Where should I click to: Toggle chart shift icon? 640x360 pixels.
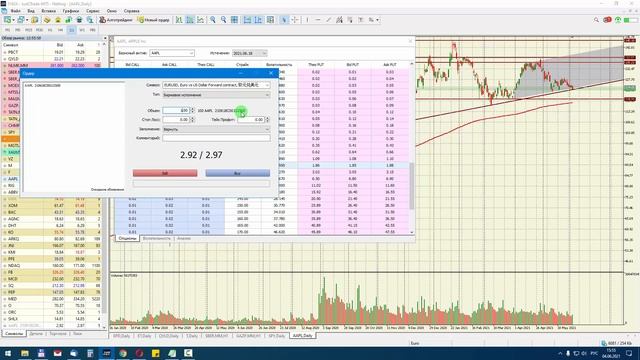258,20
